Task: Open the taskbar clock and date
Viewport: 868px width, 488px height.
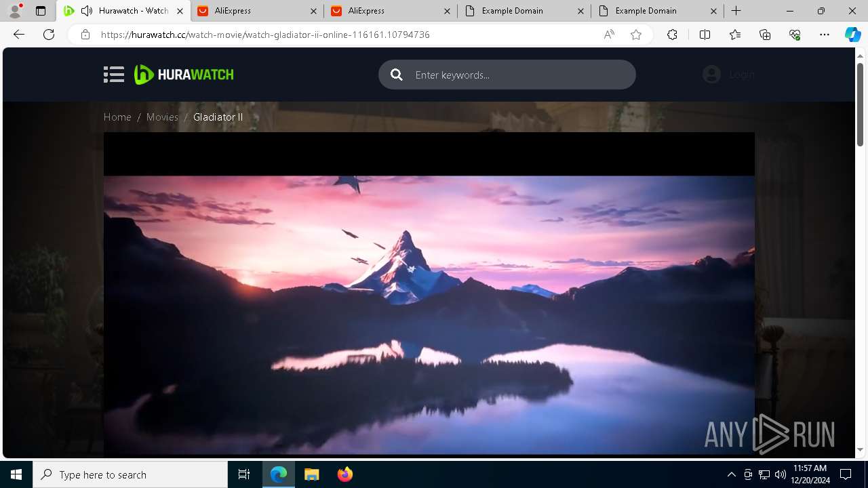Action: tap(809, 474)
